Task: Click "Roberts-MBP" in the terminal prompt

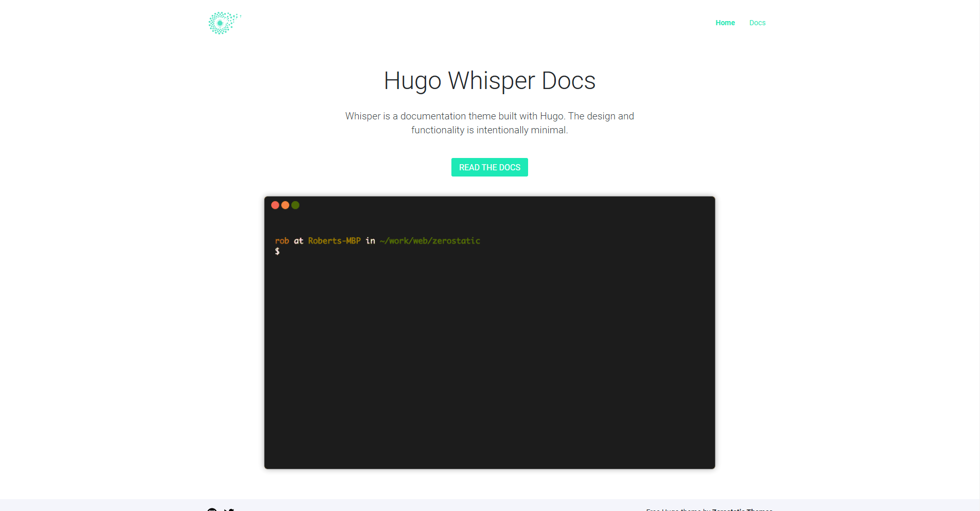Action: [x=335, y=241]
